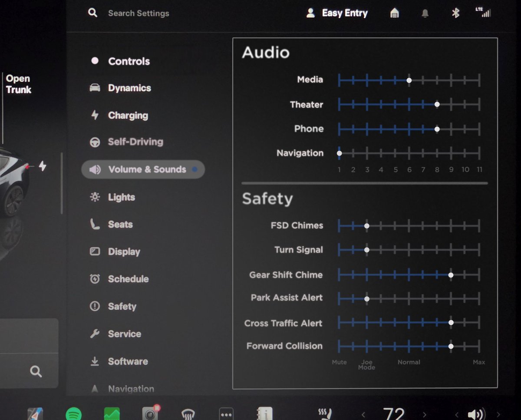521x420 pixels.
Task: Tap the magnifier icon on left card
Action: coord(36,371)
